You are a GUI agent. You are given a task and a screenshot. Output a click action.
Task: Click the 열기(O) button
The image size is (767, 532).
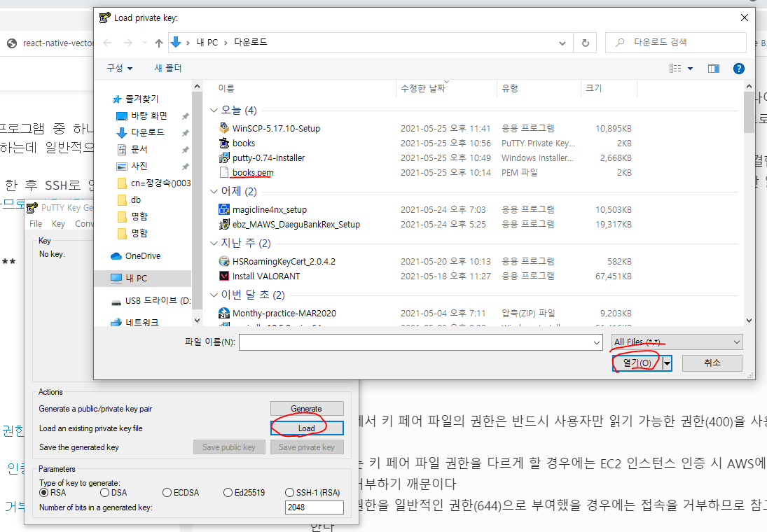pyautogui.click(x=637, y=363)
